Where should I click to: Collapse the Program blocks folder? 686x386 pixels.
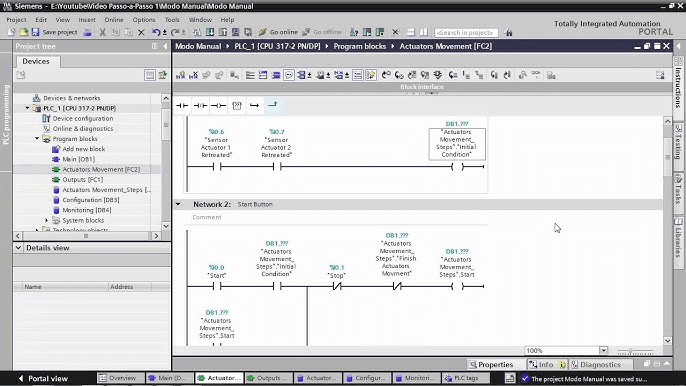[x=37, y=139]
